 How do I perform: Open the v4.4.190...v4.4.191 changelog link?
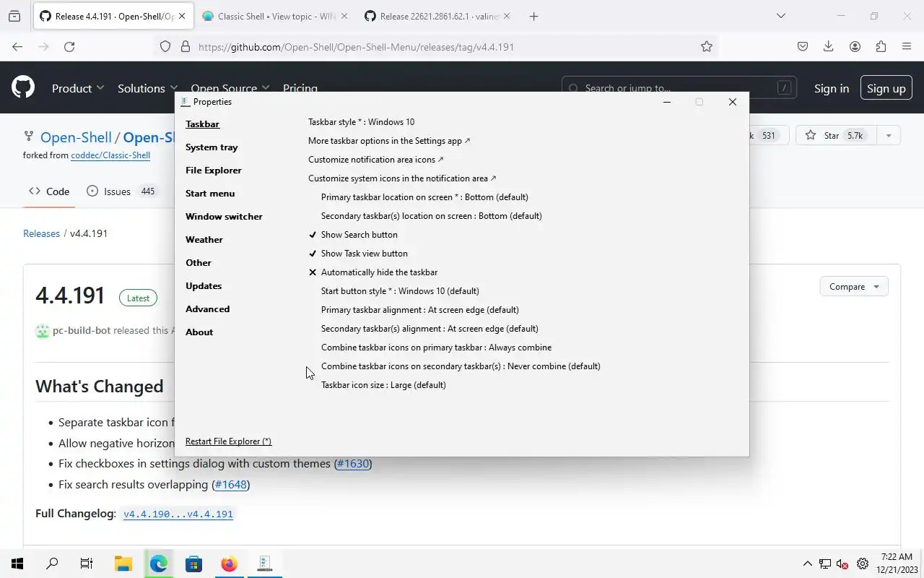178,514
